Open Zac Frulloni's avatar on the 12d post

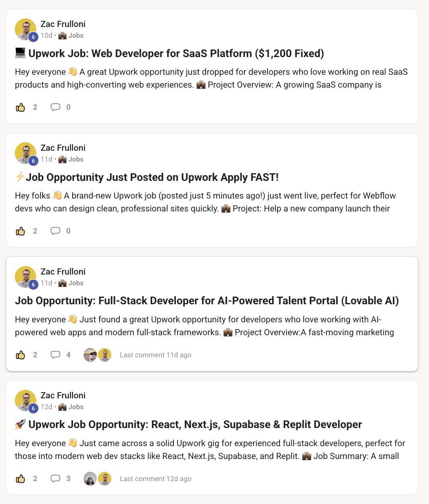point(26,401)
